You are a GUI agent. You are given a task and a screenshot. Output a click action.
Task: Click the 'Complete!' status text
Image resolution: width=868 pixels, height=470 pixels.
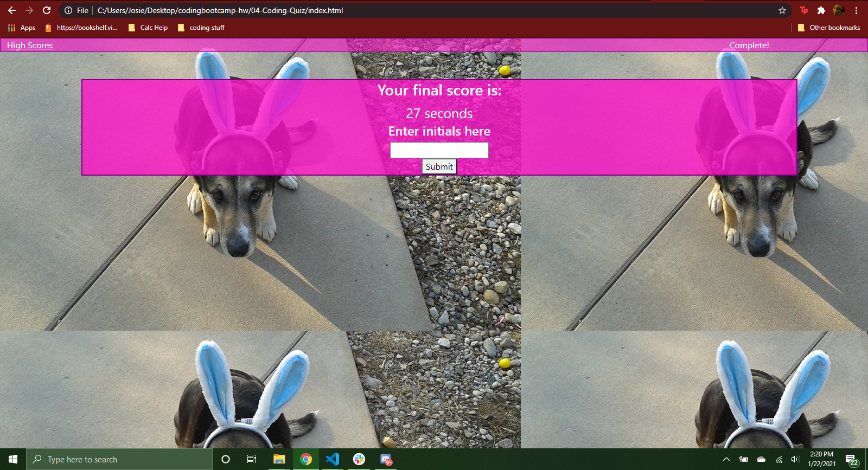tap(749, 46)
